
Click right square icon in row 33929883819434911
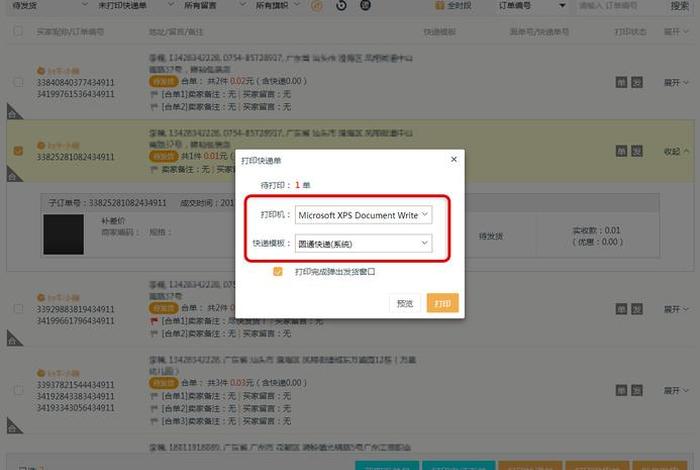point(637,309)
